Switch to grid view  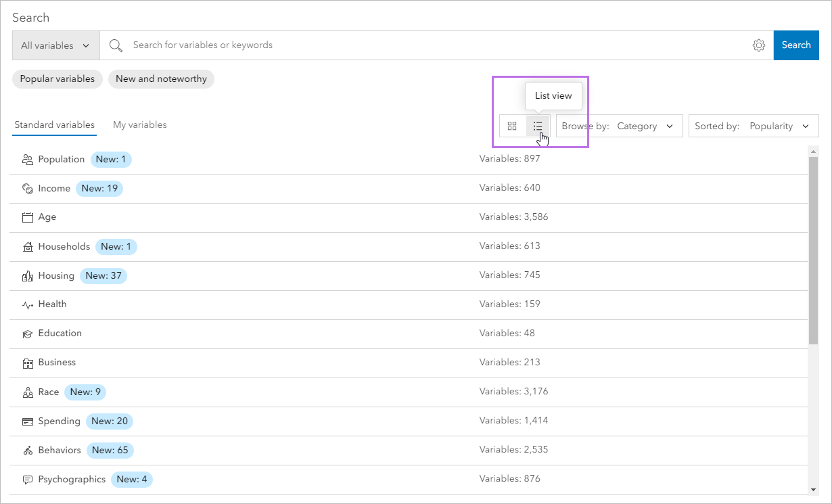pos(512,126)
